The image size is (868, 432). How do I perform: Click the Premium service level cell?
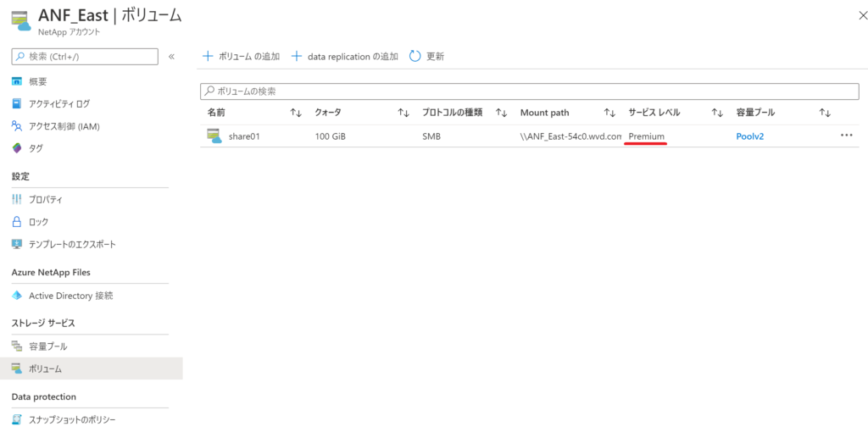tap(647, 136)
